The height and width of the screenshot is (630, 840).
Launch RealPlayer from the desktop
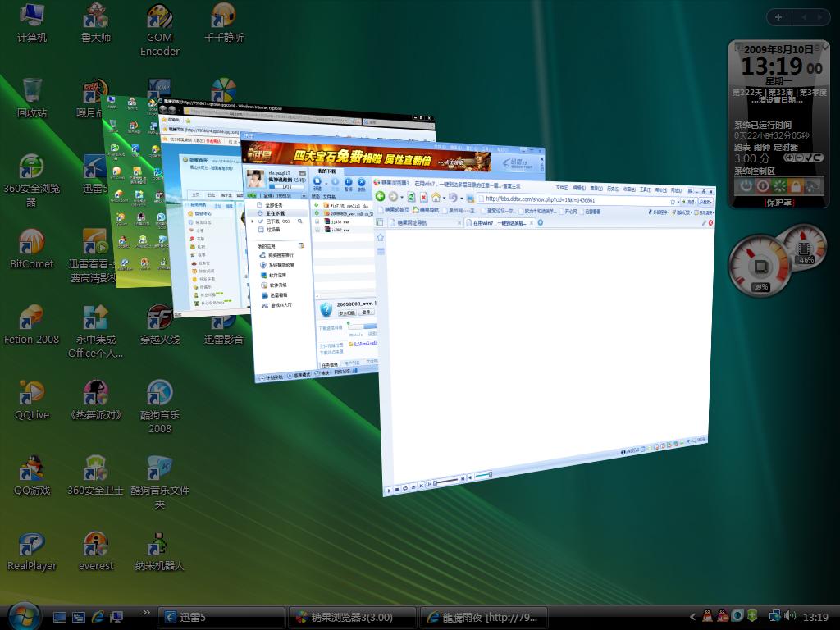coord(32,551)
